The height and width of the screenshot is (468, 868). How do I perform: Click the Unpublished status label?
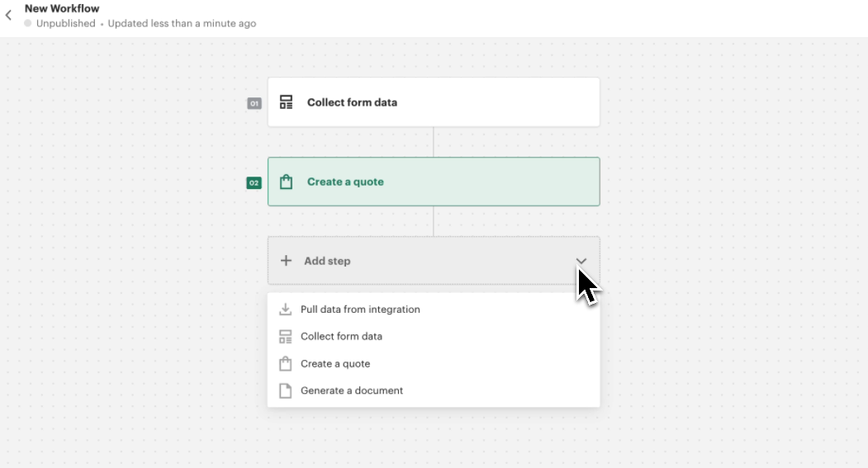[66, 23]
